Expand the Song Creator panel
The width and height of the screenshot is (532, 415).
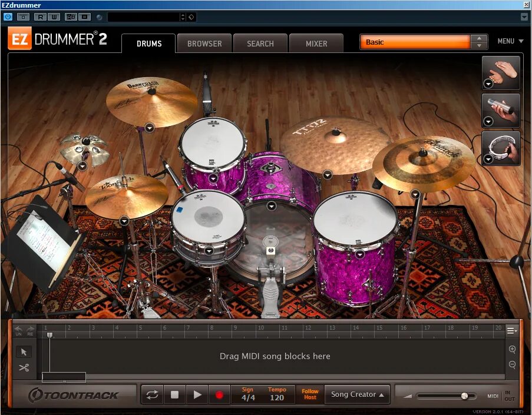[357, 395]
